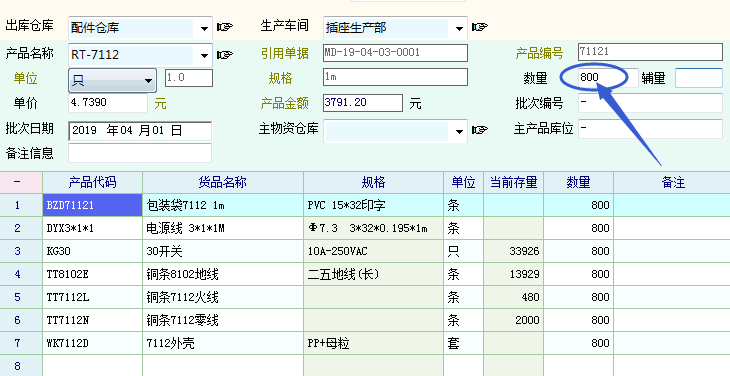
Task: Click the hand icon beside 主物资仓库
Action: coord(480,130)
